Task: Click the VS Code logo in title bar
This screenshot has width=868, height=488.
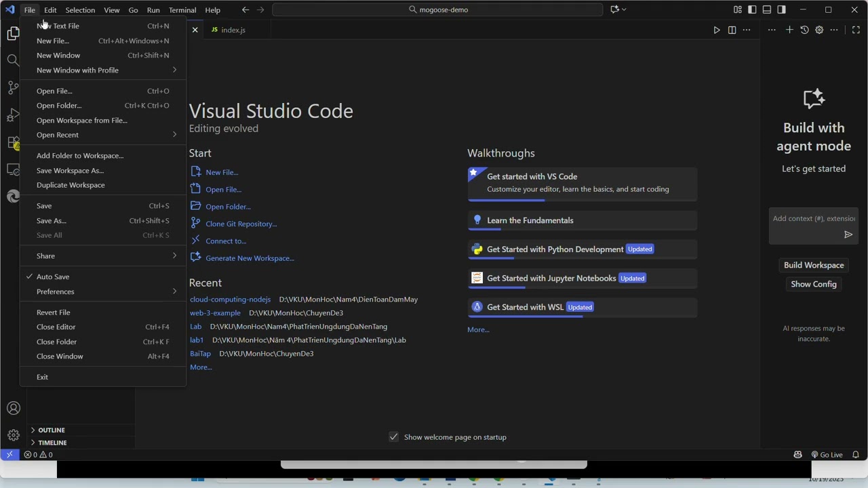Action: click(9, 9)
